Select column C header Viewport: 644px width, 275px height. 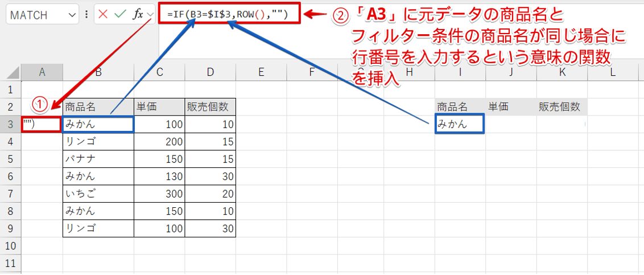point(159,72)
